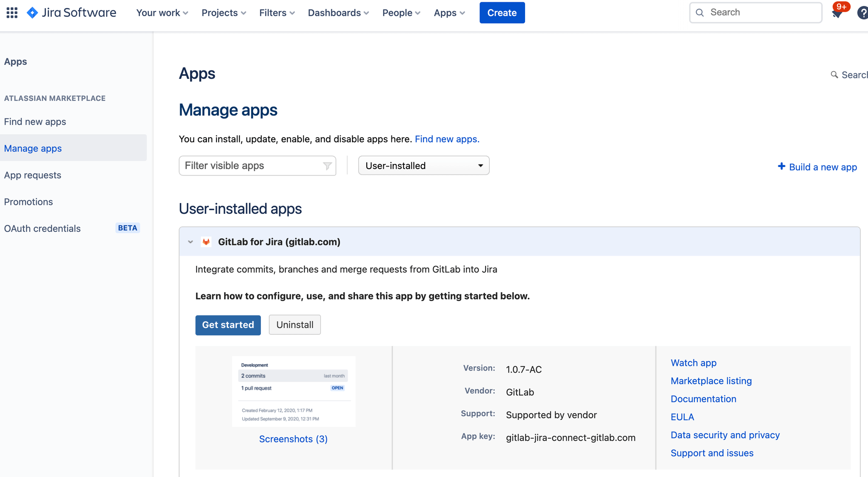Screen dimensions: 868x477
Task: Click the Jira Software diamond logo
Action: [x=33, y=12]
